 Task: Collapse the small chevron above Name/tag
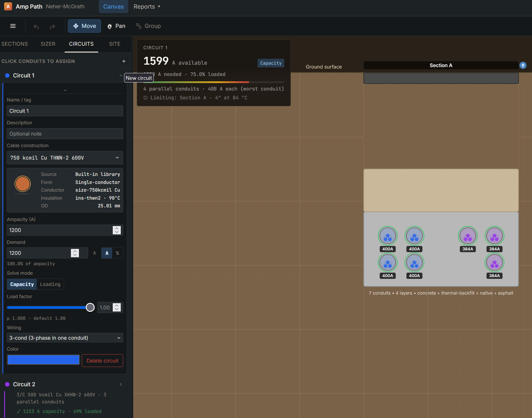(65, 90)
